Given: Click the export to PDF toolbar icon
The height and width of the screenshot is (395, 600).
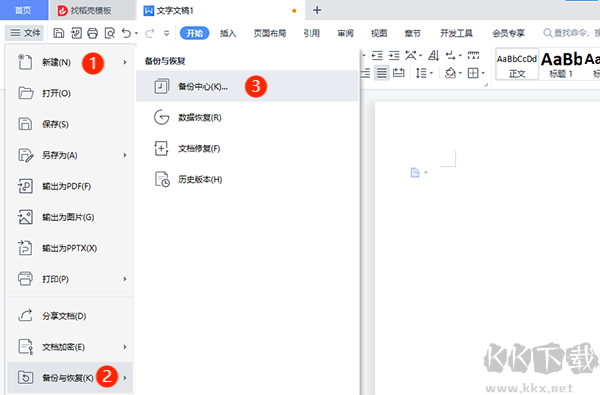Looking at the screenshot, I should click(76, 33).
